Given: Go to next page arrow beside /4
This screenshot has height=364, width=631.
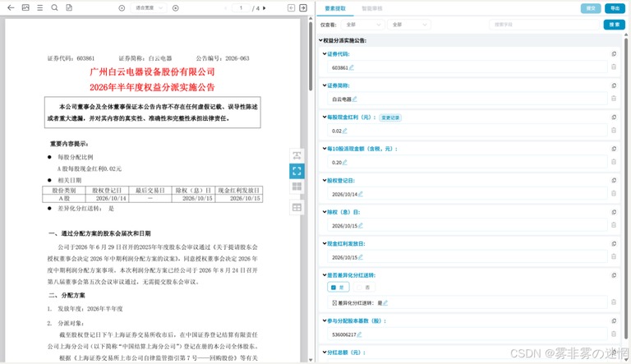Looking at the screenshot, I should coord(265,8).
